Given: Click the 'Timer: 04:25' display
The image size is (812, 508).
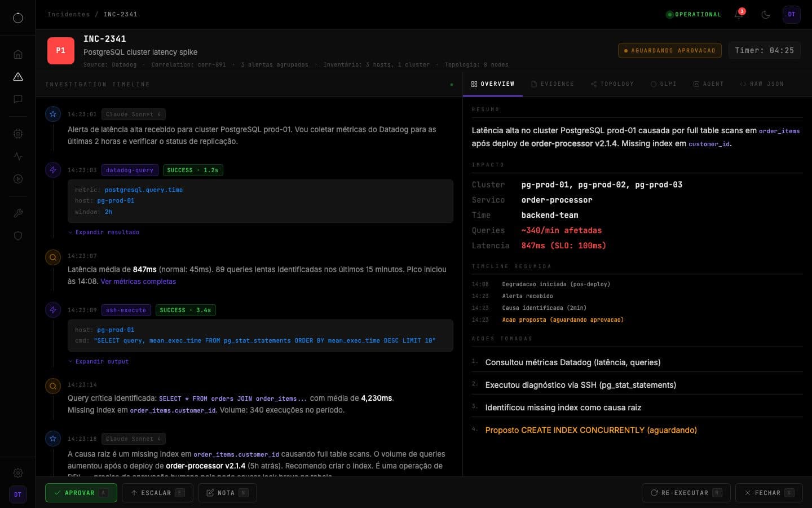Looking at the screenshot, I should pos(765,50).
